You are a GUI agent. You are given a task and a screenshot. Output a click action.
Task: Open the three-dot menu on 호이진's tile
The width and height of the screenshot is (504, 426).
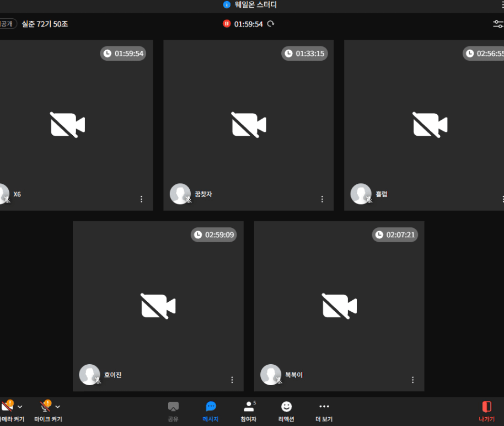pyautogui.click(x=232, y=380)
